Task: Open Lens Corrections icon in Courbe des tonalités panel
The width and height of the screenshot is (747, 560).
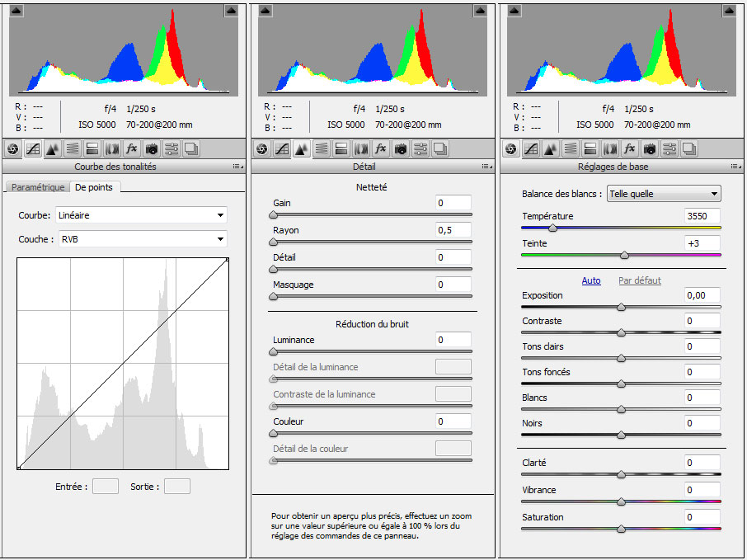Action: click(x=112, y=149)
